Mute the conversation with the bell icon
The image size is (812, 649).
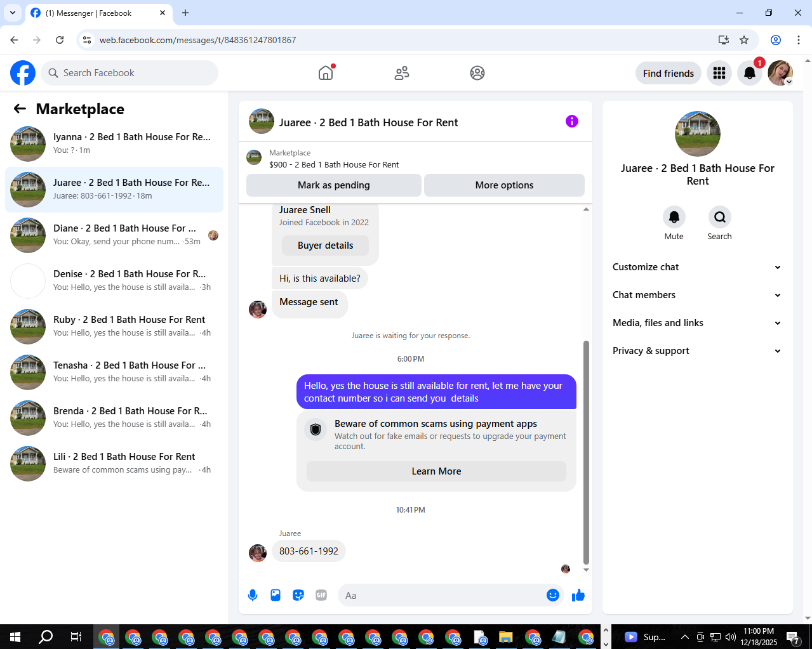click(674, 217)
